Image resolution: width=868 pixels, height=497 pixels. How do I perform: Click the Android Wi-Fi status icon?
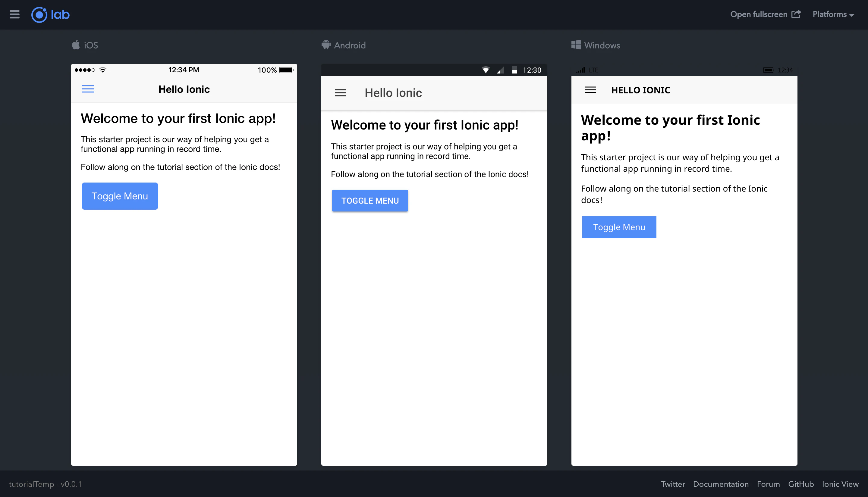[485, 70]
